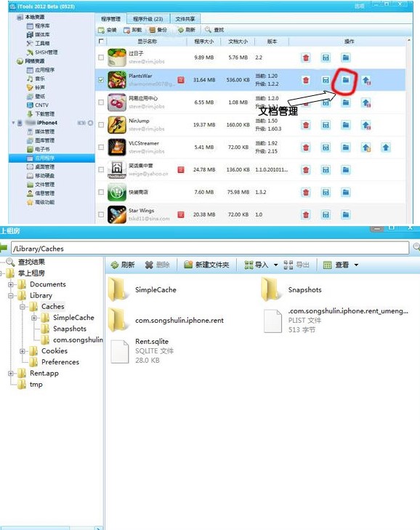Open Star Wings document folder
420x530 pixels.
[346, 214]
